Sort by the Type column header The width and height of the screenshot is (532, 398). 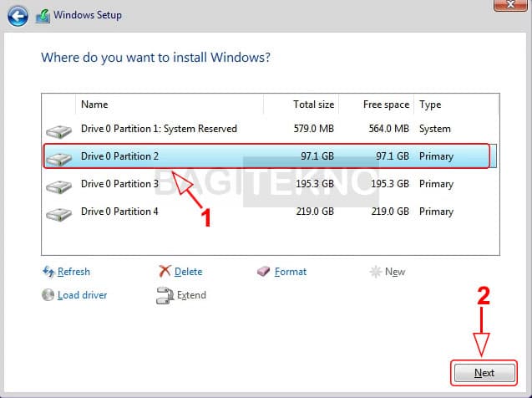(x=456, y=105)
